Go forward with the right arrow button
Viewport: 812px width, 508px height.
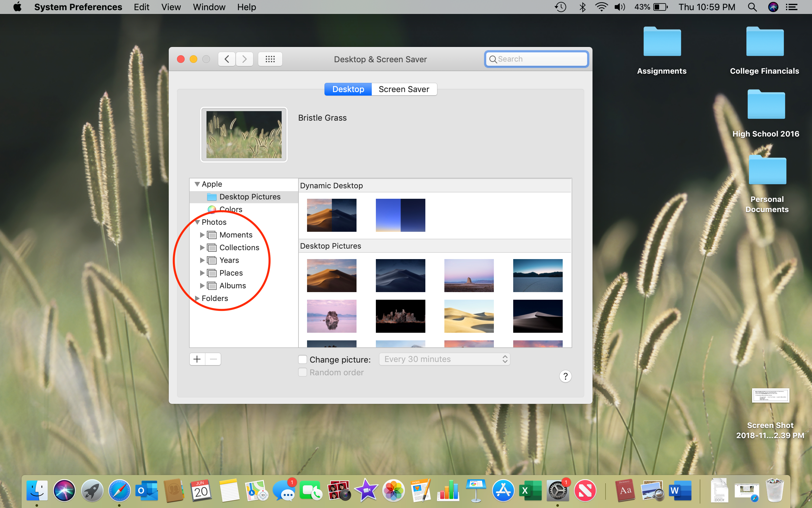[x=245, y=59]
